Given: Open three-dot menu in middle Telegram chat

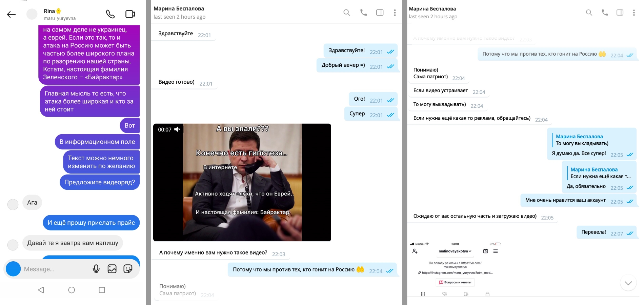Looking at the screenshot, I should point(395,13).
